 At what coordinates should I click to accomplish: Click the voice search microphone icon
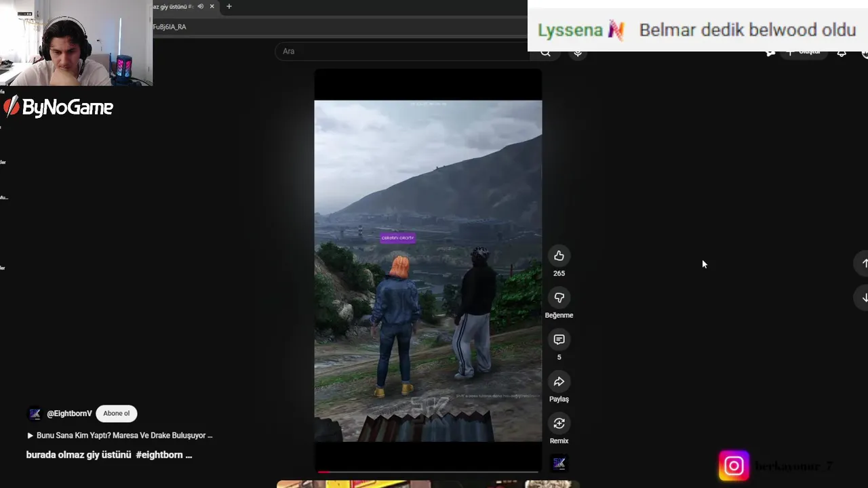coord(578,52)
